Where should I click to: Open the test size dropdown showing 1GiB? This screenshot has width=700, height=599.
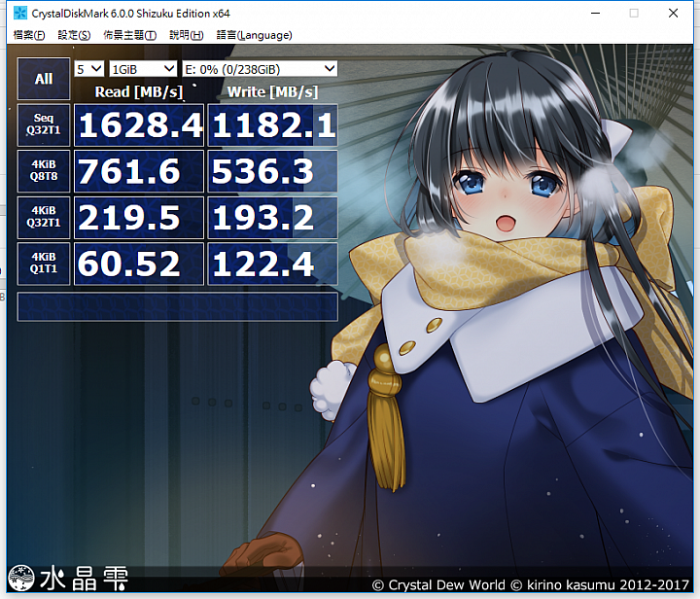(143, 69)
